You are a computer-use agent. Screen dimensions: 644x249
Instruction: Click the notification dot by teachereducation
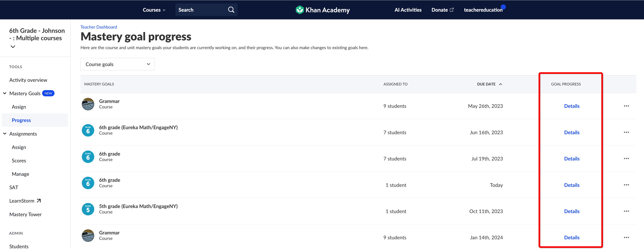pyautogui.click(x=503, y=7)
